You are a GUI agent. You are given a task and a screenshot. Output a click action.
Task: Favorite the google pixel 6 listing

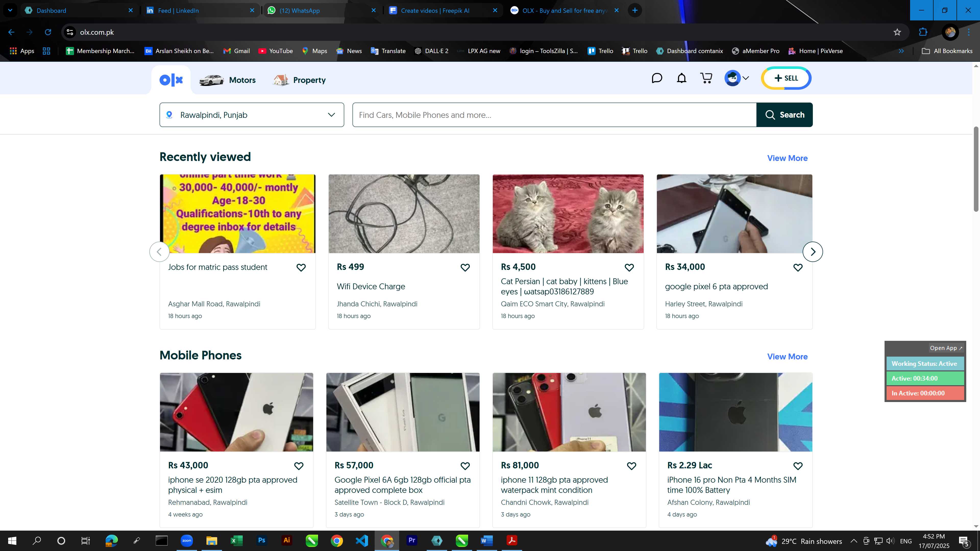point(798,267)
